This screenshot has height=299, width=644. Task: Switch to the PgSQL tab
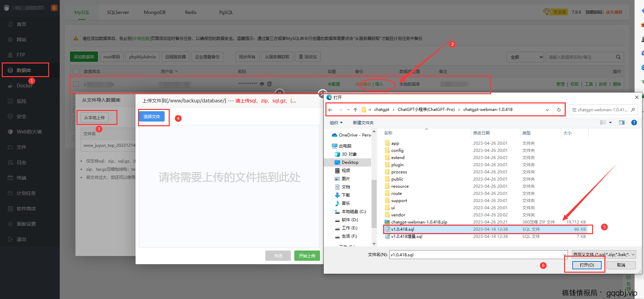click(226, 12)
